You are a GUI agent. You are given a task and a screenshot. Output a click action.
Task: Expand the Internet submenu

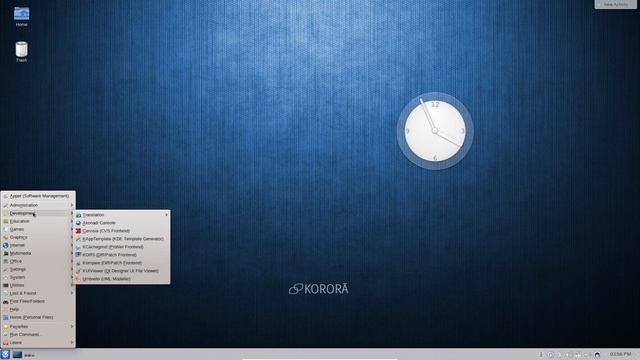(x=38, y=245)
